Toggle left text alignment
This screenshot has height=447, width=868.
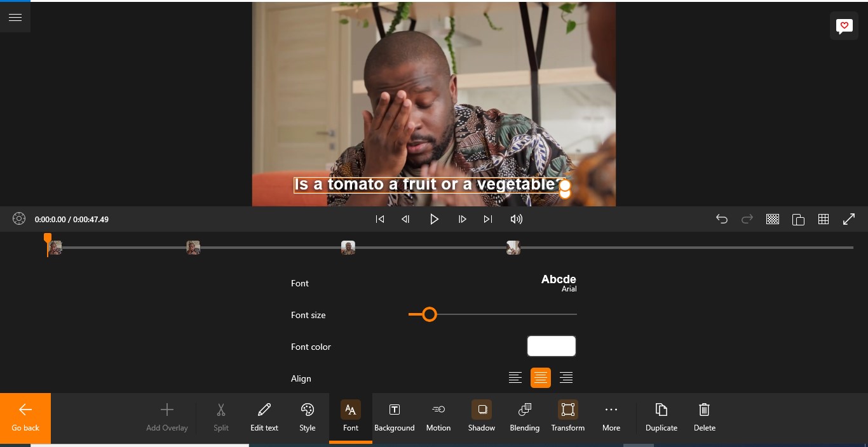(515, 377)
